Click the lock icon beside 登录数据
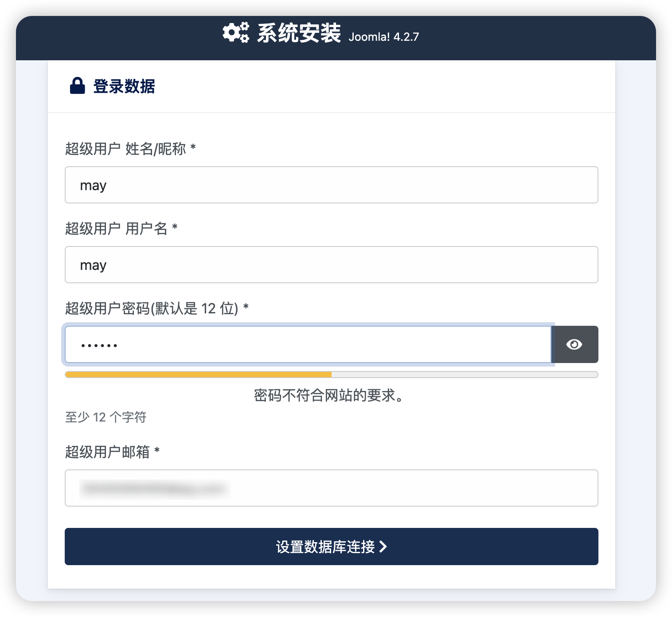The width and height of the screenshot is (672, 617). pyautogui.click(x=77, y=86)
